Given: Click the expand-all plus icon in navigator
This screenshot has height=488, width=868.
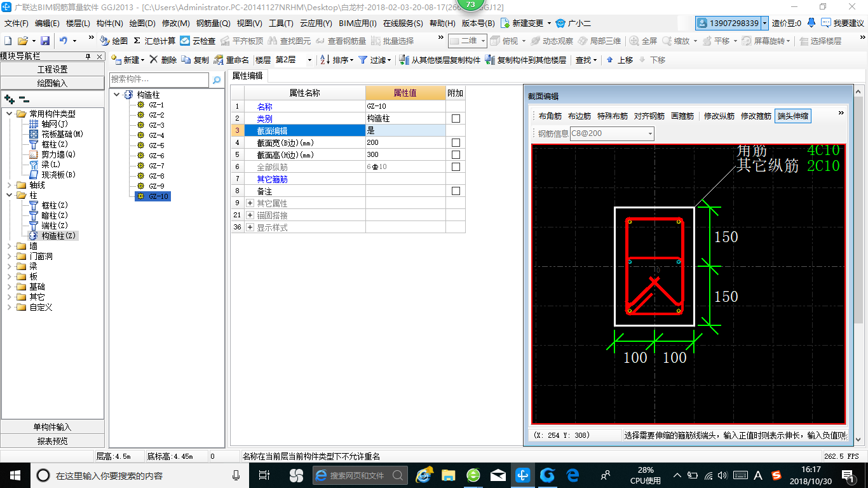Looking at the screenshot, I should click(x=9, y=99).
